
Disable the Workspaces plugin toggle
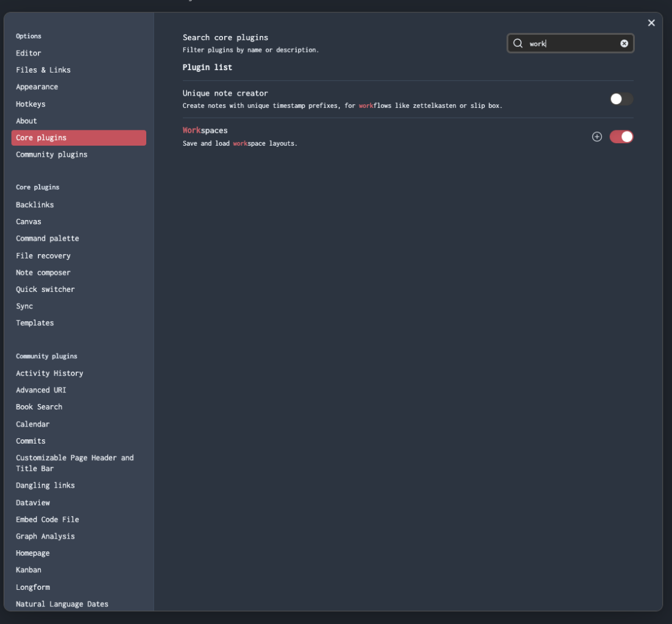(621, 136)
